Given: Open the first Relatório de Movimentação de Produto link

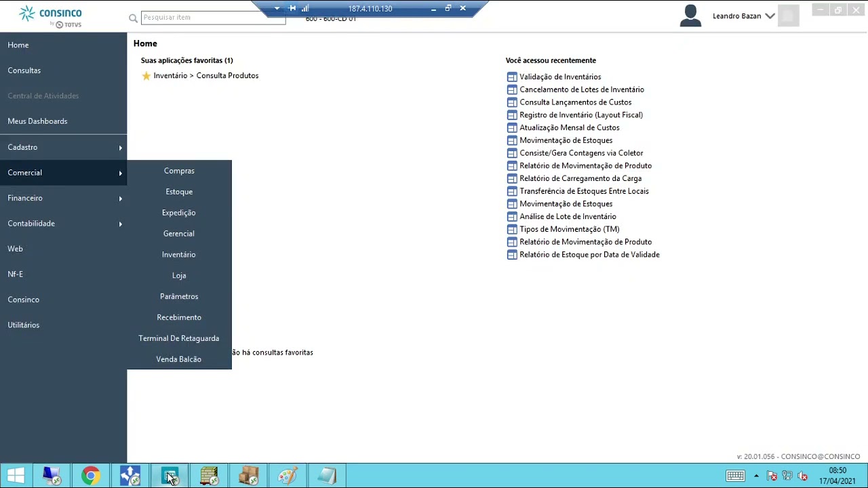Looking at the screenshot, I should pos(586,166).
